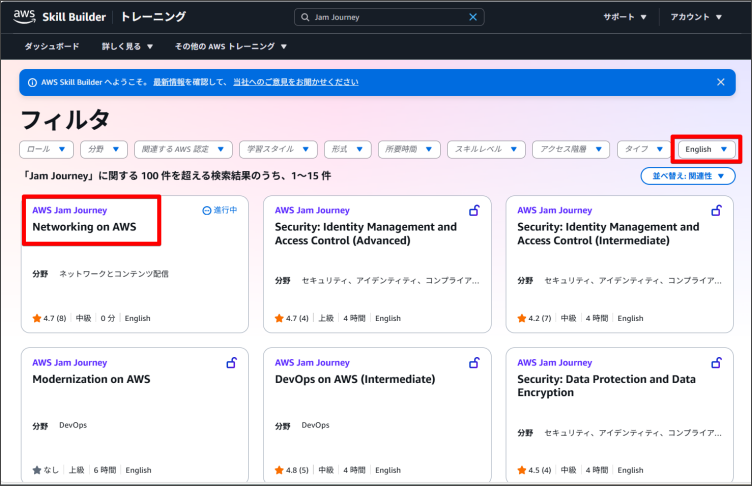Click the search magnifier icon
Viewport: 752px width, 486px height.
[305, 17]
